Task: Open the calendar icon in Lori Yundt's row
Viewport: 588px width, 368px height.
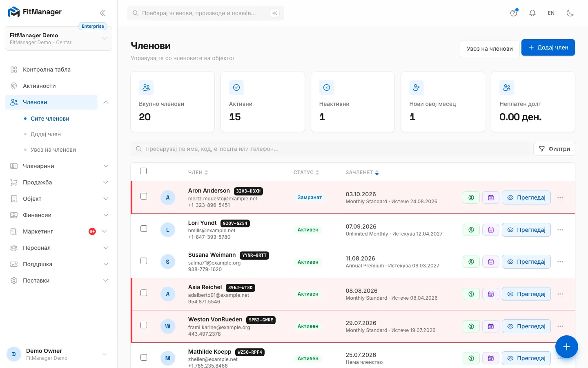Action: [491, 230]
